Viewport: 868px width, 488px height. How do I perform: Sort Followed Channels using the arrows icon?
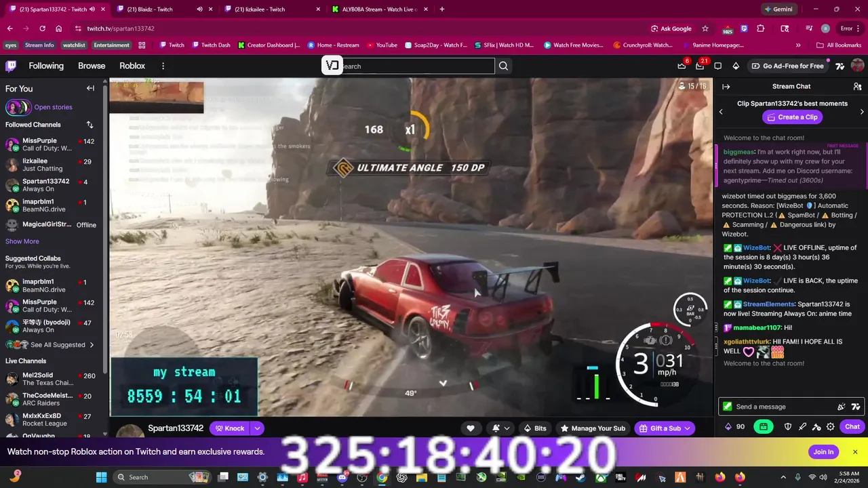click(90, 125)
